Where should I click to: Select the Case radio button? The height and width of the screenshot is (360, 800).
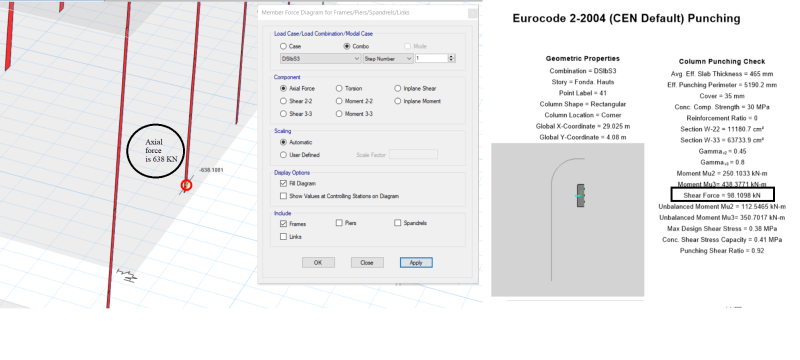tap(284, 46)
